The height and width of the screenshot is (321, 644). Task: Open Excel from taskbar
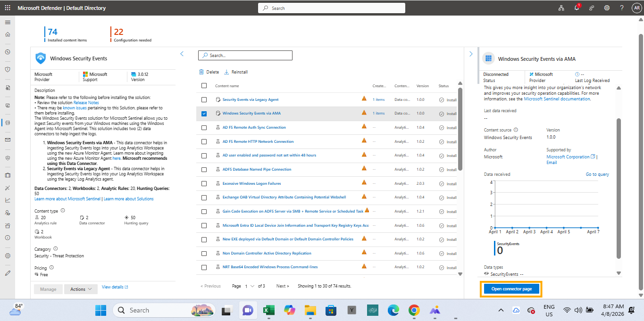click(x=269, y=310)
